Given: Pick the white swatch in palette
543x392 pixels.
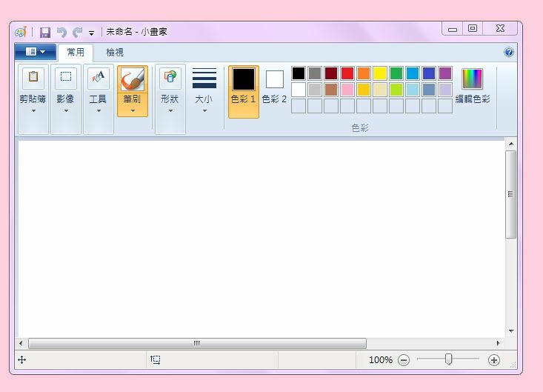Looking at the screenshot, I should (x=299, y=90).
